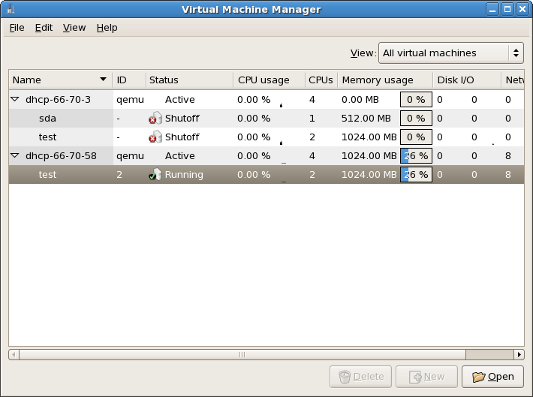Click the sort arrow in Name column header
The image size is (533, 397).
coord(103,79)
